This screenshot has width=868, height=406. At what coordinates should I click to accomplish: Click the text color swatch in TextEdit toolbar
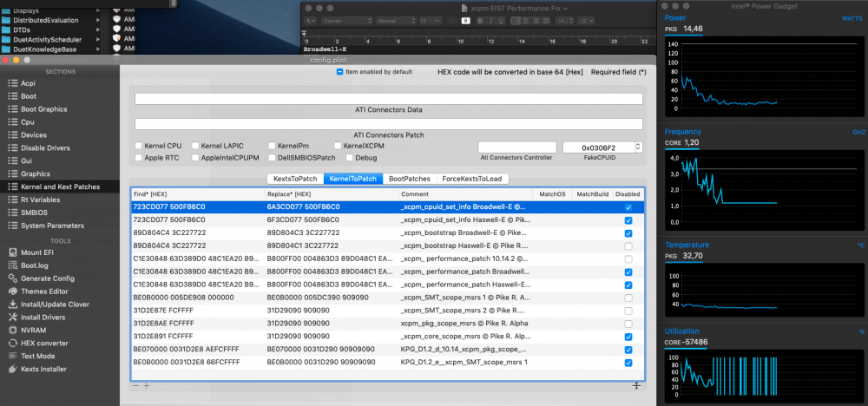(x=452, y=21)
